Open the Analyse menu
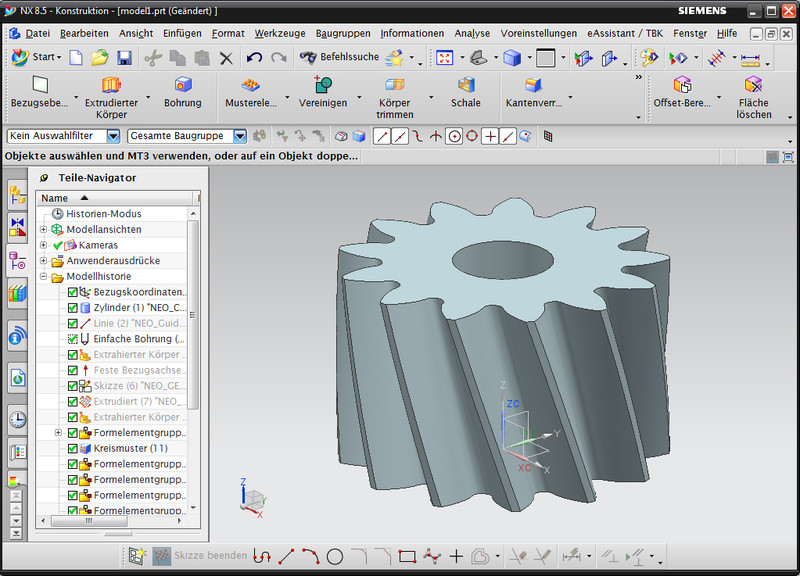 (472, 33)
